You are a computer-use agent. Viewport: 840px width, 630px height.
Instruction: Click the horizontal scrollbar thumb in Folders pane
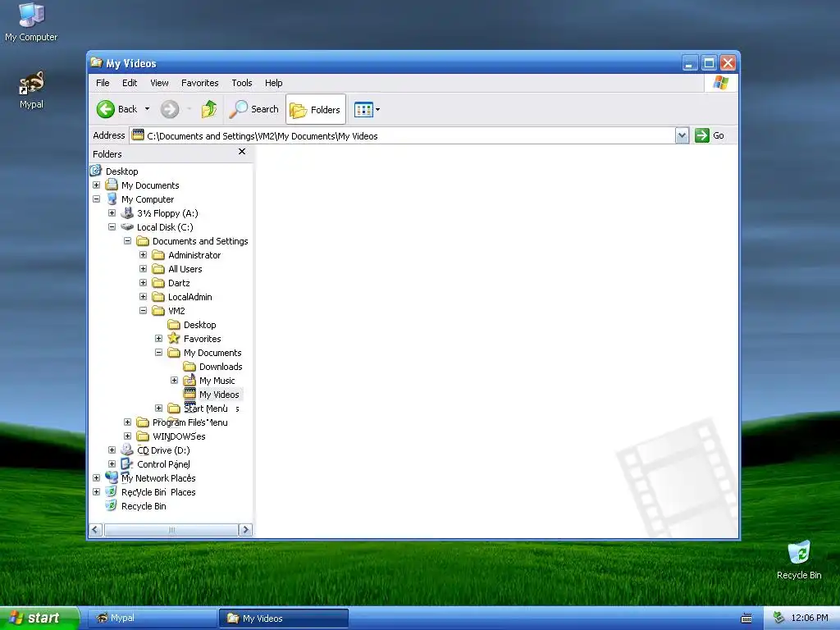pos(171,530)
